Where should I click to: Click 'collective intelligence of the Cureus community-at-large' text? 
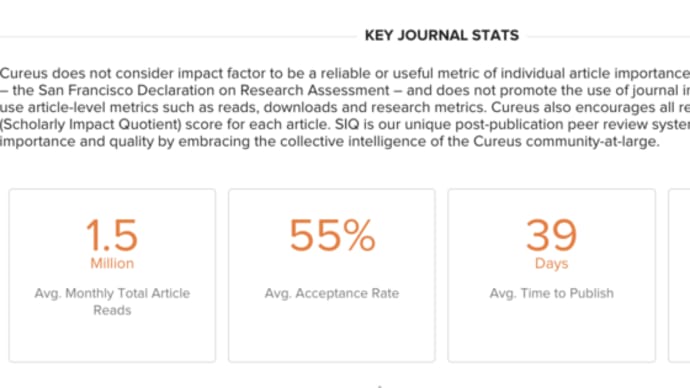[x=470, y=142]
